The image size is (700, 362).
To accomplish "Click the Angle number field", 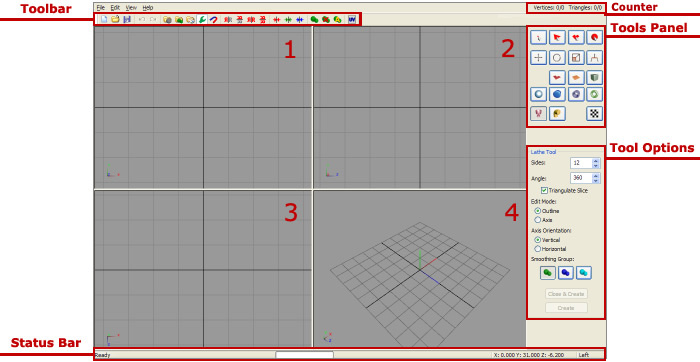I will [581, 178].
